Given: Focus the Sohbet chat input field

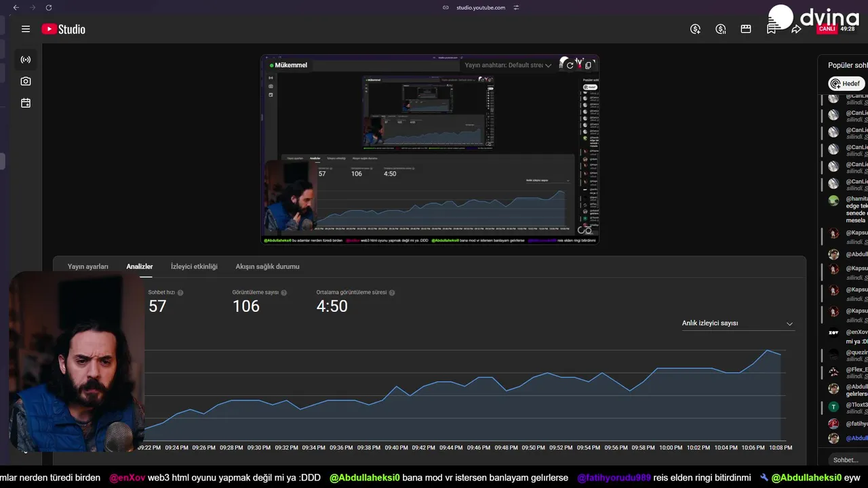Looking at the screenshot, I should 848,460.
